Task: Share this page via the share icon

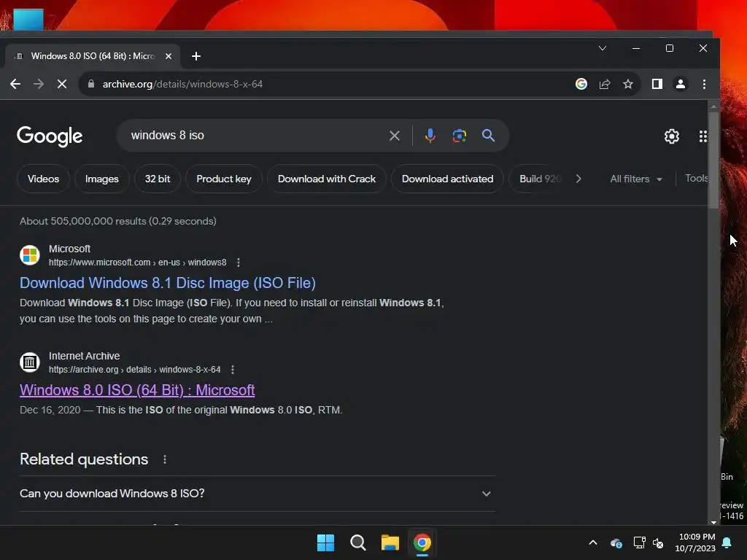Action: pyautogui.click(x=605, y=85)
